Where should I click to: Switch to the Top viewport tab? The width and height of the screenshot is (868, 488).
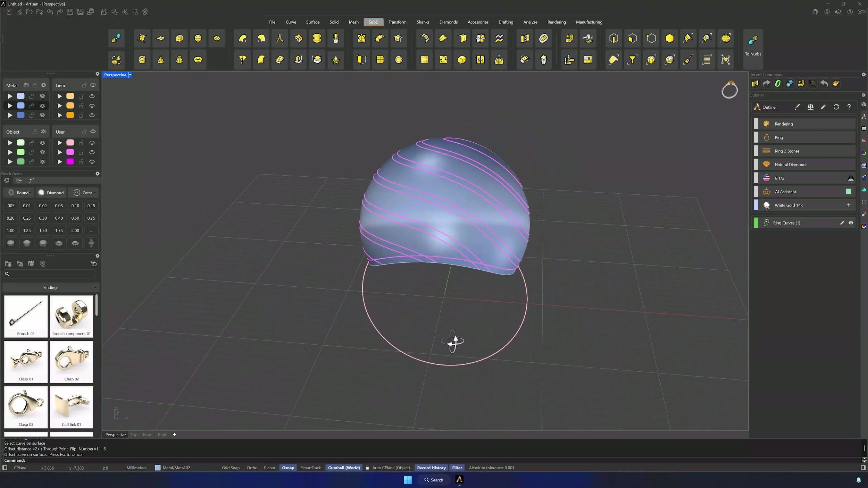click(x=134, y=435)
